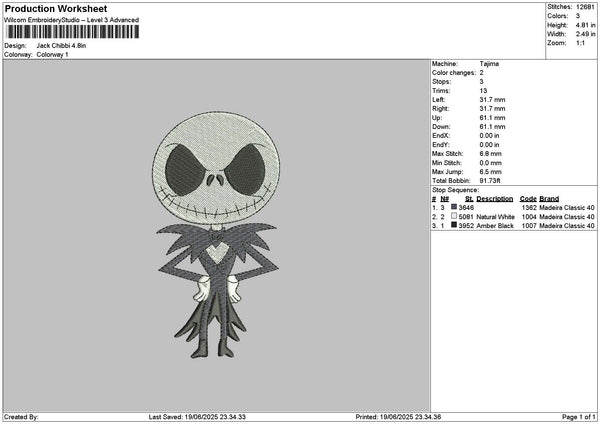The image size is (600, 424).
Task: Click the Madeira Classic 40 brand in row one
Action: point(567,207)
